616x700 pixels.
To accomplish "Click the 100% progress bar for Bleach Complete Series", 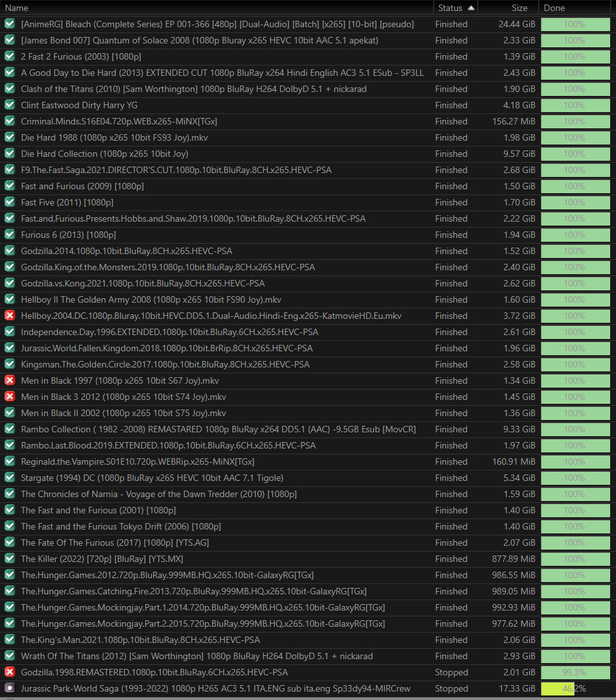I will point(575,24).
